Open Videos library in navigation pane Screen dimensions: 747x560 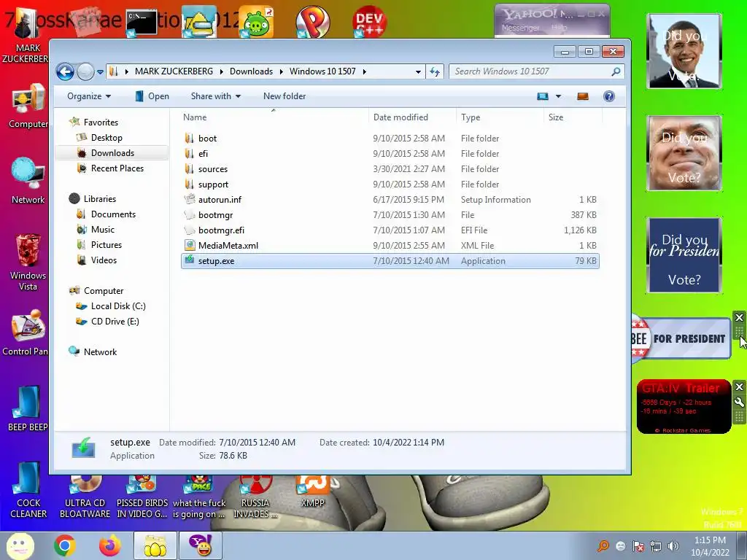click(104, 260)
